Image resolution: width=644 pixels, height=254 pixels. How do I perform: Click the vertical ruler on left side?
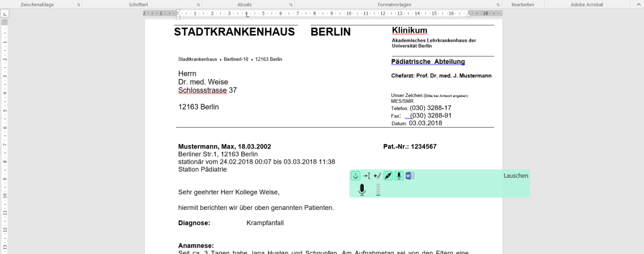[x=5, y=135]
